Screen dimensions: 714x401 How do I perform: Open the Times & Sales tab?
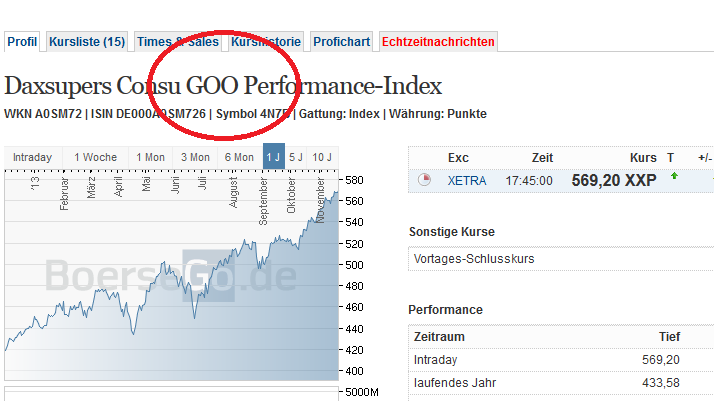coord(177,42)
